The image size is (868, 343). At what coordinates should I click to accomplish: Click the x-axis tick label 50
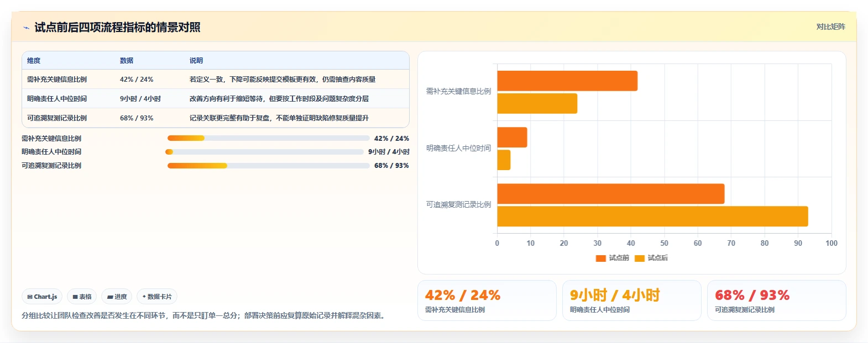[664, 244]
